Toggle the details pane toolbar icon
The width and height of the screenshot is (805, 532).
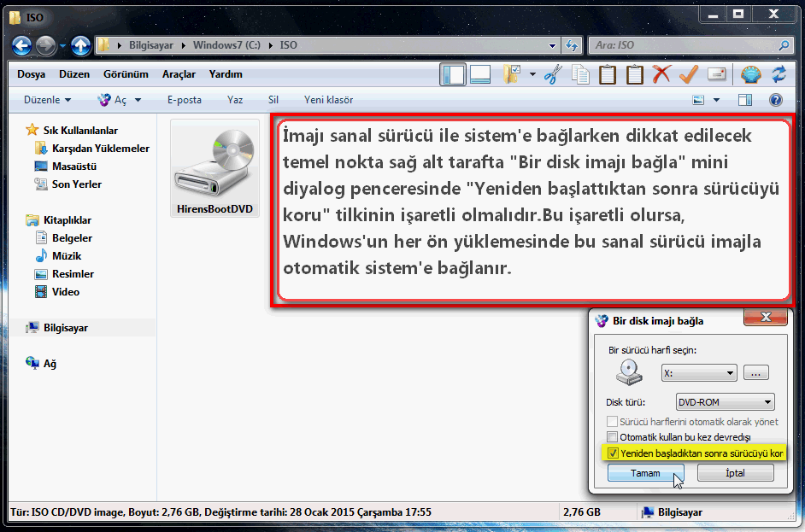click(480, 74)
